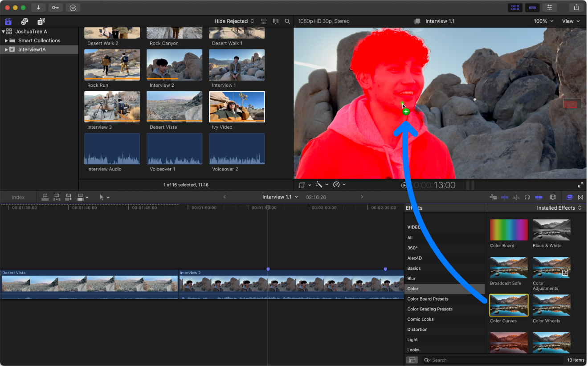Open the Hide Rejected filter dropdown
Viewport: 588px width, 366px height.
point(234,21)
